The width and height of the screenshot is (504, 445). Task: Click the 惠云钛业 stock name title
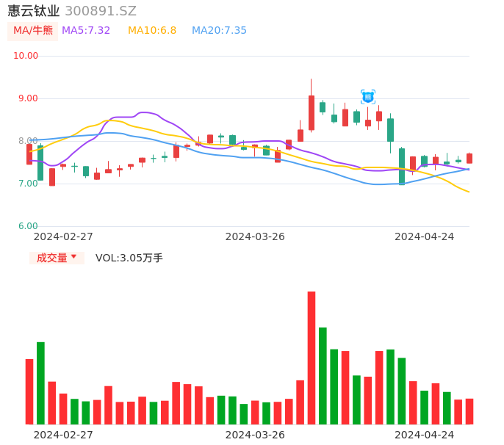(34, 11)
